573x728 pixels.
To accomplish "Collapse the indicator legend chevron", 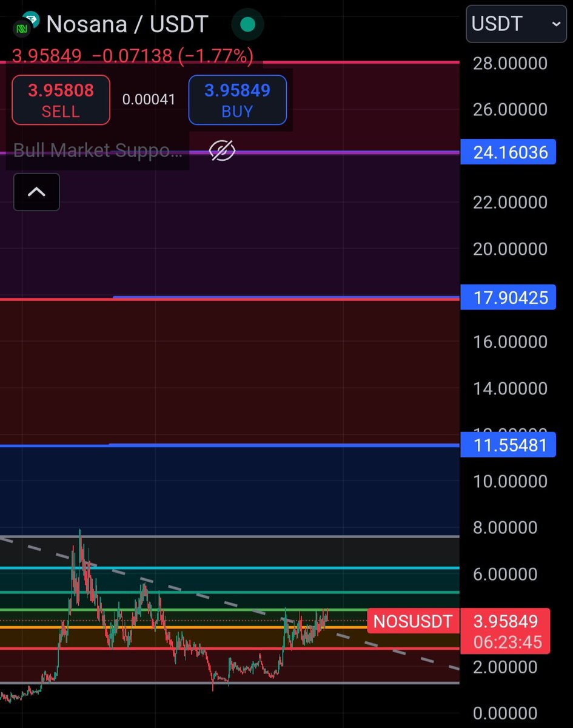I will 36,192.
